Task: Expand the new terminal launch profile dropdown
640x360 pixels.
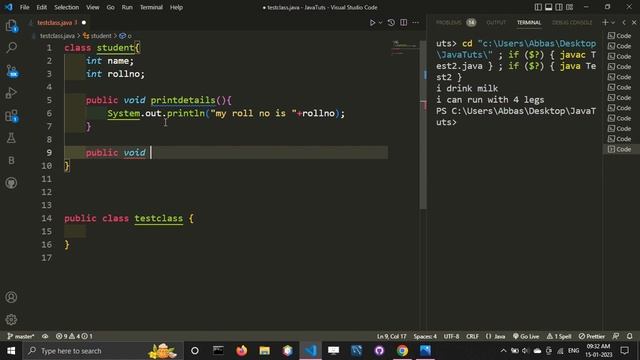Action: (613, 23)
